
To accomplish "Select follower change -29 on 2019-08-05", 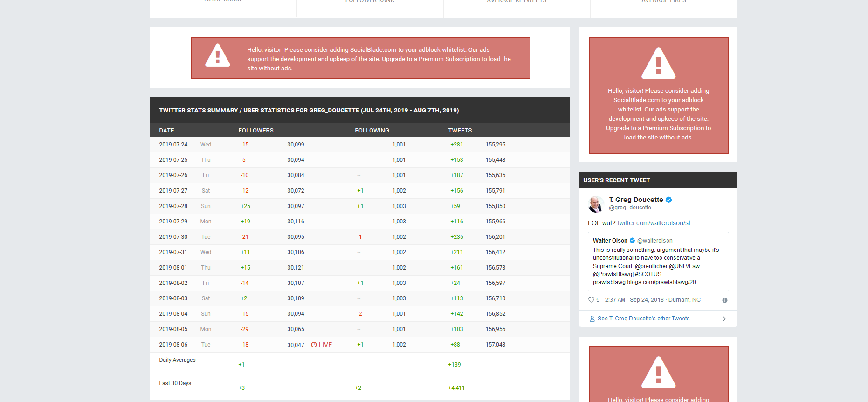I will [x=244, y=329].
